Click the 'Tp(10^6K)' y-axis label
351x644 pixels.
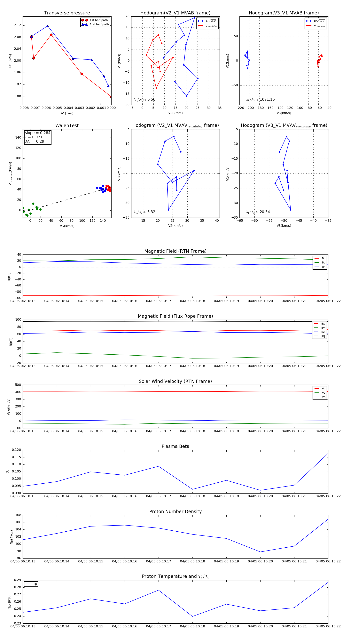click(10, 602)
